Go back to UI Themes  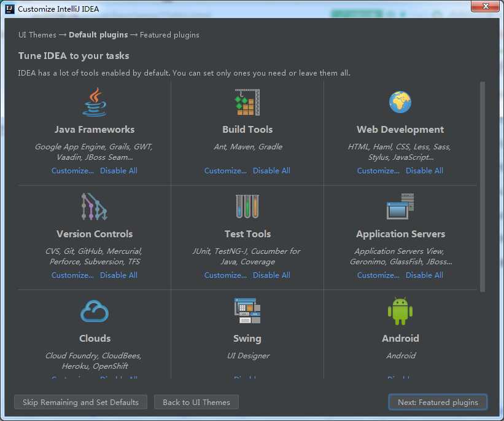196,403
